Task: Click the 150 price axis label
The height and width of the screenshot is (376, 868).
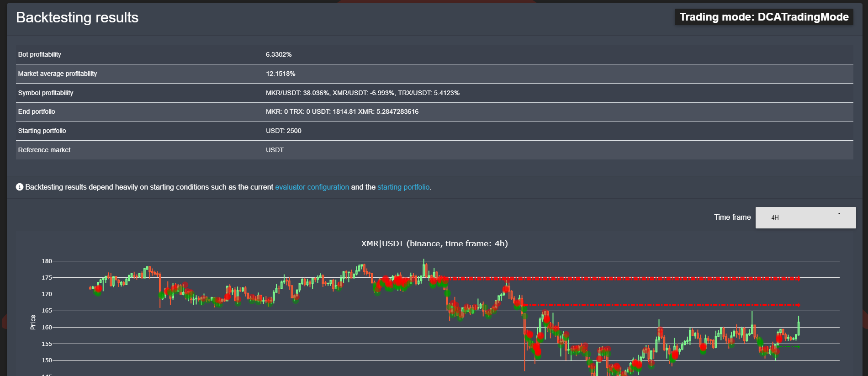Action: 47,360
